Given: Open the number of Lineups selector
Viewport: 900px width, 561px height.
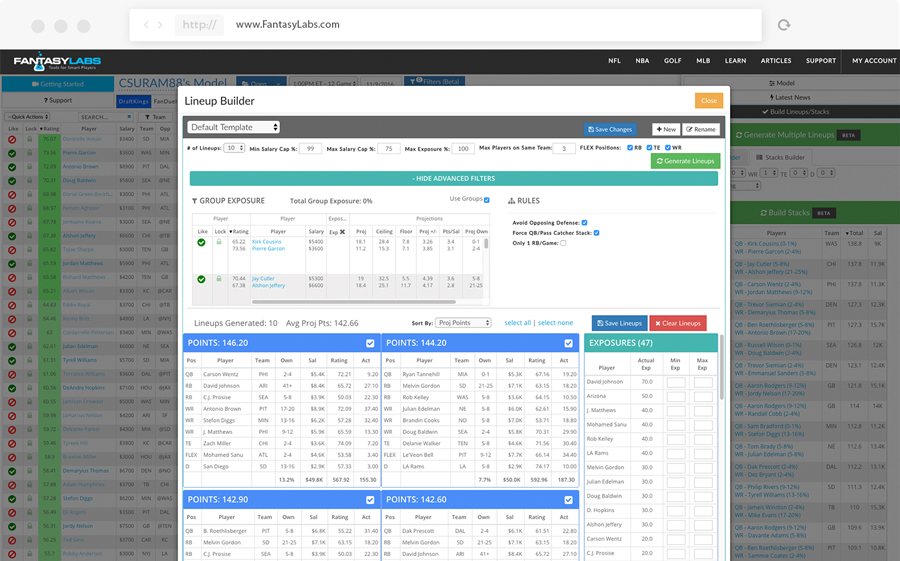Looking at the screenshot, I should [x=234, y=148].
